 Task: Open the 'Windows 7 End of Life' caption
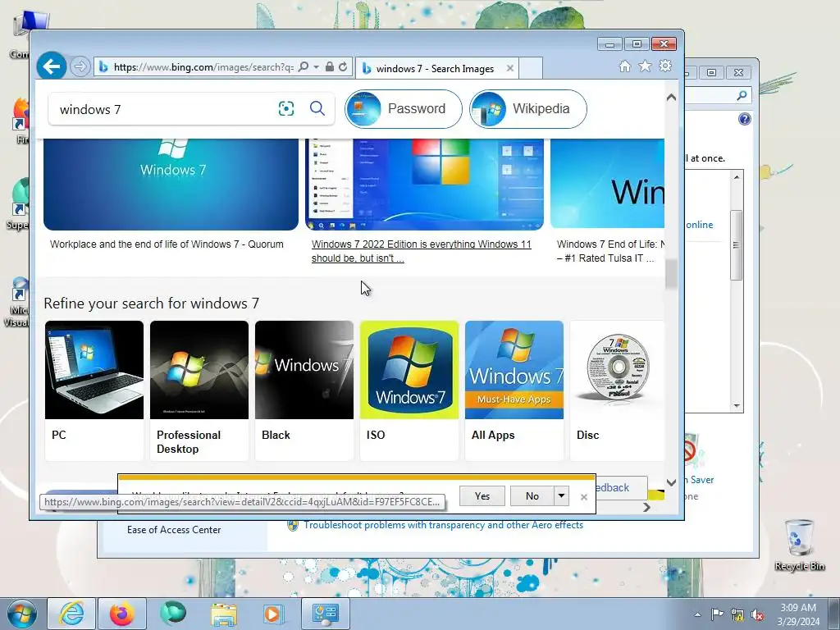(610, 251)
